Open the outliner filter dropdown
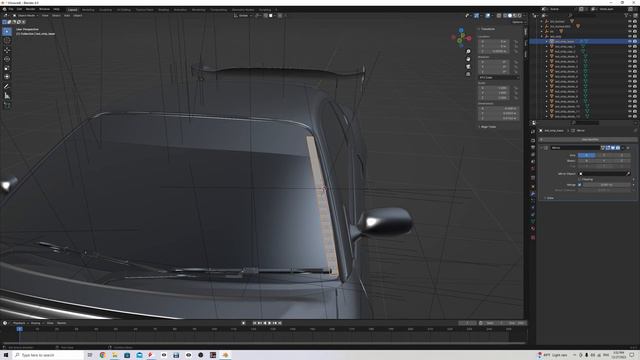 click(x=627, y=16)
